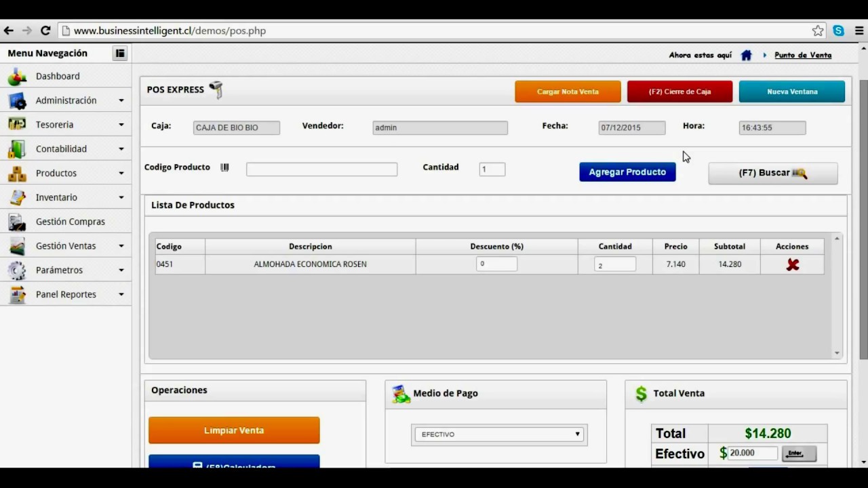
Task: Click the Gestión Ventas icon
Action: click(17, 246)
